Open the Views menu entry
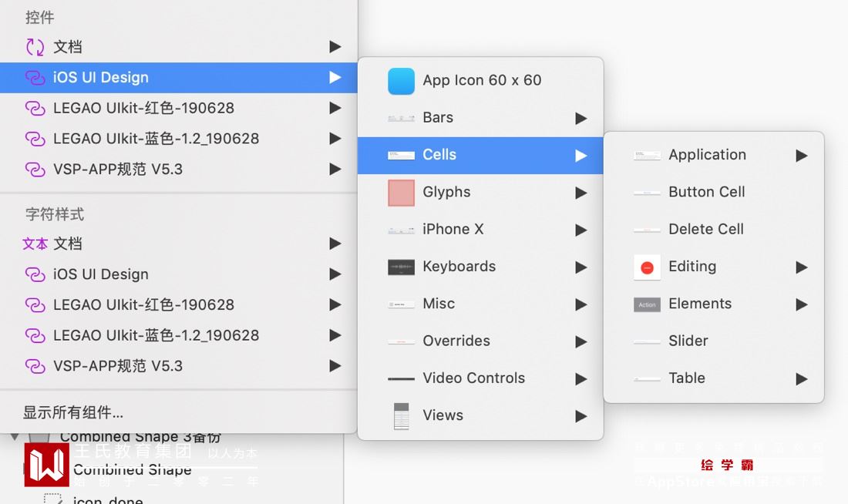This screenshot has height=504, width=848. click(480, 416)
